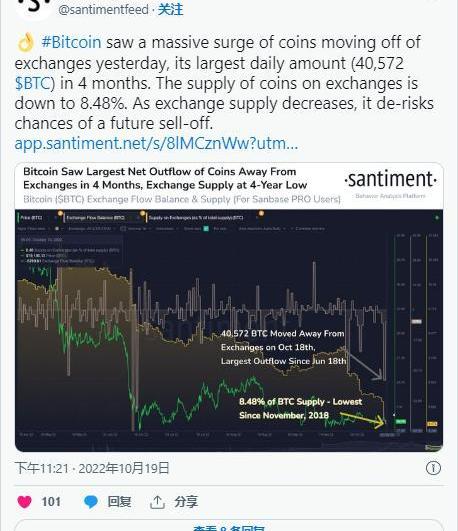Image resolution: width=458 pixels, height=531 pixels.
Task: Click the OK-hand emoji in tweet text
Action: click(26, 43)
